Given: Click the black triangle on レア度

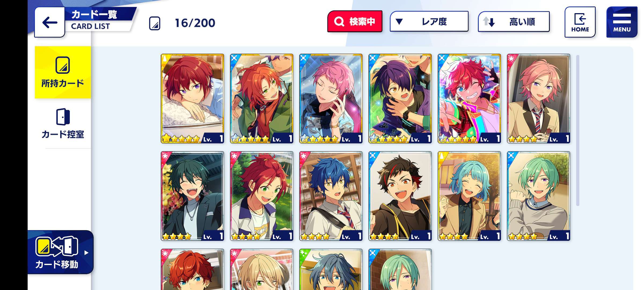Looking at the screenshot, I should [399, 21].
